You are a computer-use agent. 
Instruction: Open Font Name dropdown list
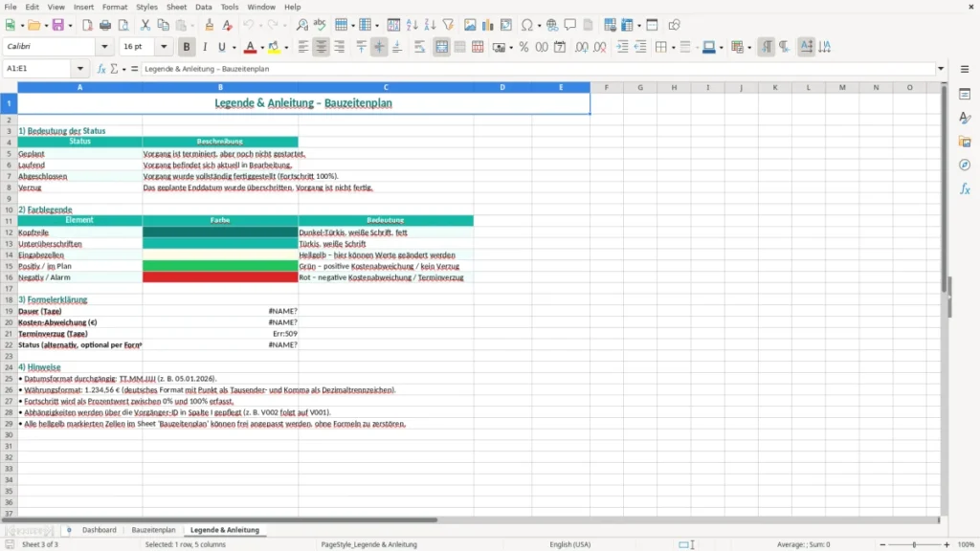[x=104, y=47]
